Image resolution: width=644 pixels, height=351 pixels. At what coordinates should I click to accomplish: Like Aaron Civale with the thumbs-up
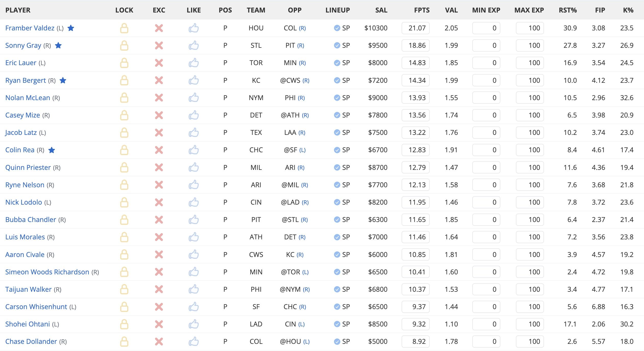click(x=194, y=254)
